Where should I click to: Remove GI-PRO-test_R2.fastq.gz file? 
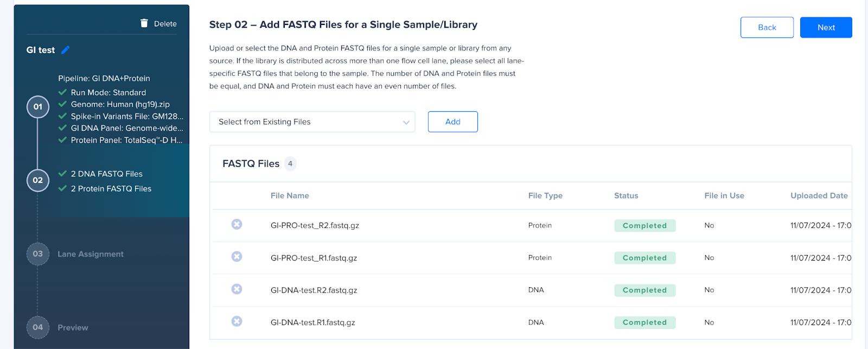tap(237, 224)
